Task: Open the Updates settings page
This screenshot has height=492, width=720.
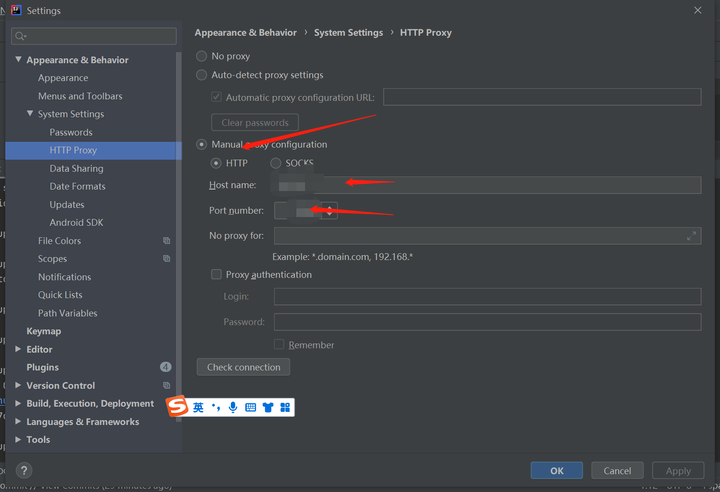Action: click(67, 205)
